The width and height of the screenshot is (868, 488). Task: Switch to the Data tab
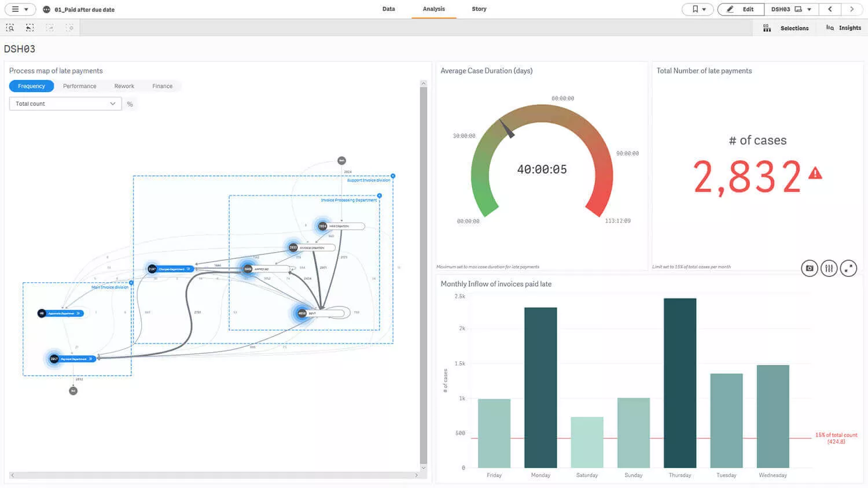click(389, 9)
